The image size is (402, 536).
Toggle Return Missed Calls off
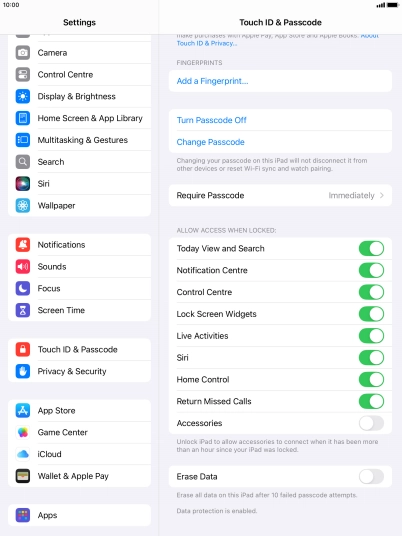pyautogui.click(x=371, y=401)
